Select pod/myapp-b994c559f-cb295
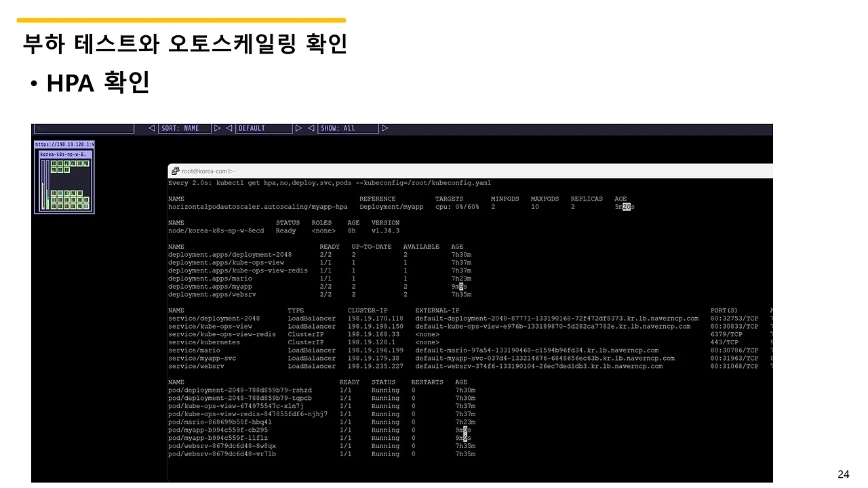Image resolution: width=868 pixels, height=488 pixels. (218, 430)
